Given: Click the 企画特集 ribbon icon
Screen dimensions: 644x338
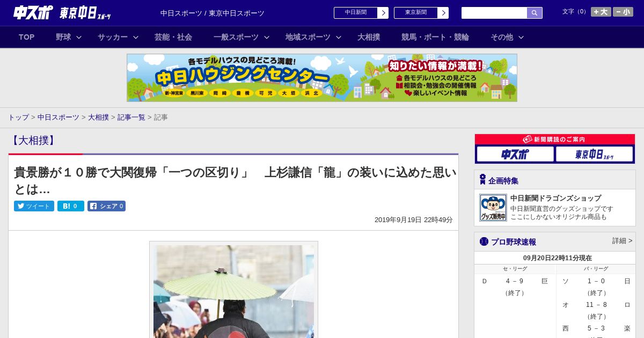Looking at the screenshot, I should pyautogui.click(x=482, y=180).
